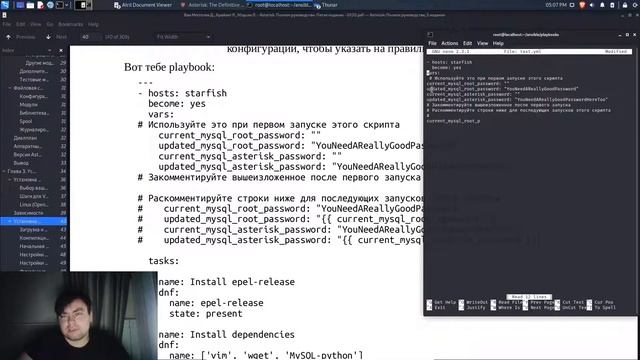Viewport: 640px width, 360px height.
Task: Open the file manager taskbar launcher
Action: [x=30, y=5]
